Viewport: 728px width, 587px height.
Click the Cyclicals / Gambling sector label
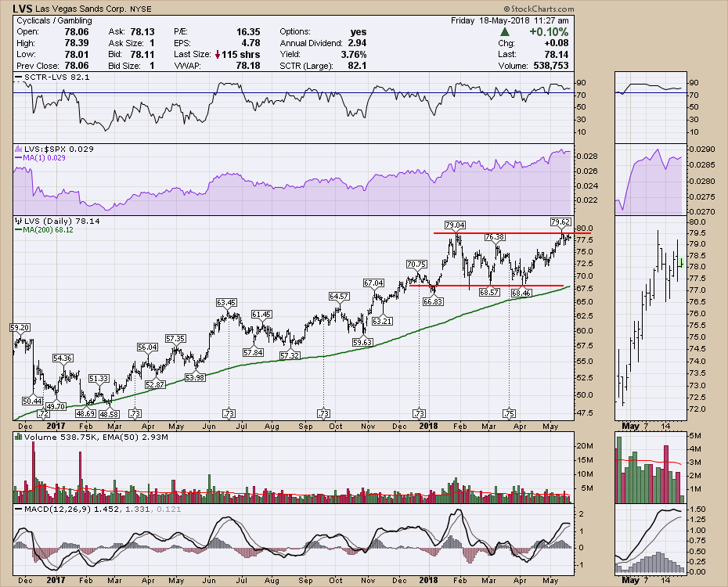point(54,20)
